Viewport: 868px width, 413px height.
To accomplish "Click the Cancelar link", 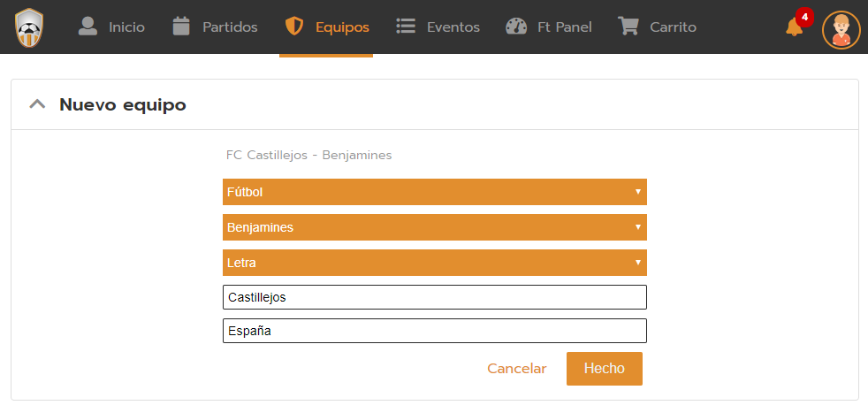I will (x=517, y=369).
